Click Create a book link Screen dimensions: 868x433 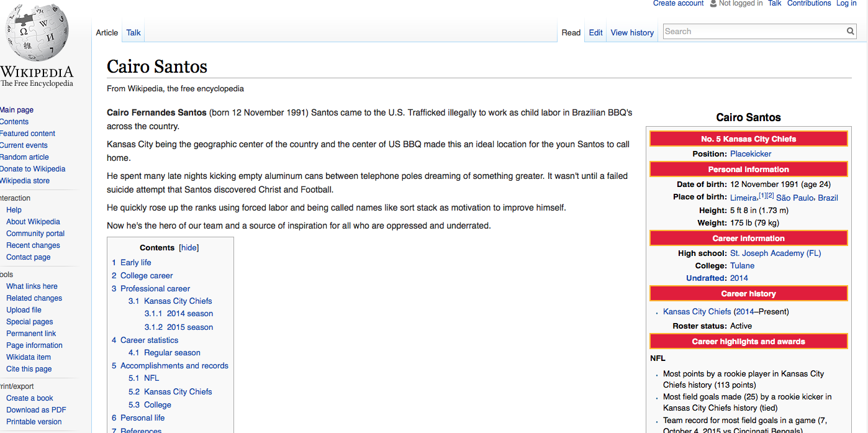click(30, 398)
